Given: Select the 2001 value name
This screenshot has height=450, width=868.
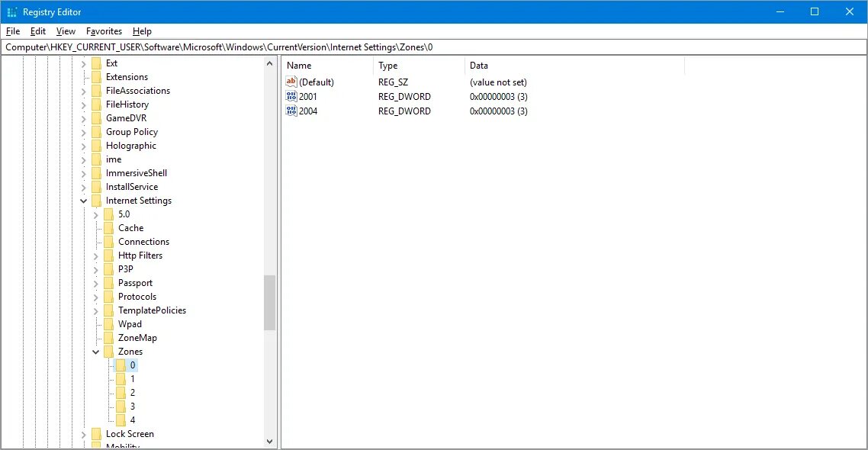Looking at the screenshot, I should (308, 96).
